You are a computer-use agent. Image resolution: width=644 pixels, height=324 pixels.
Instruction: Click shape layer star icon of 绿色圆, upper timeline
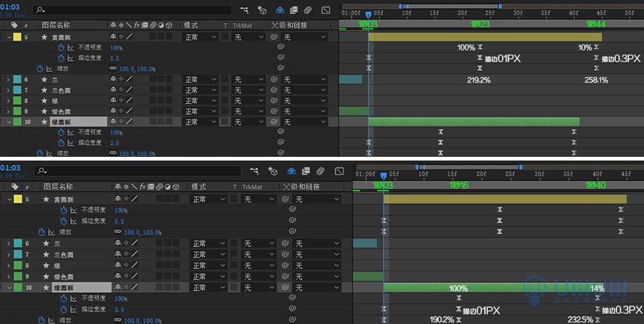click(44, 111)
